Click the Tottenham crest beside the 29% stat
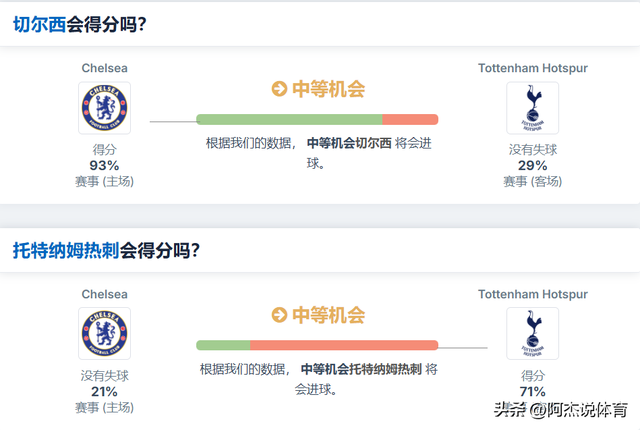Viewport: 640px width, 430px height. [532, 109]
